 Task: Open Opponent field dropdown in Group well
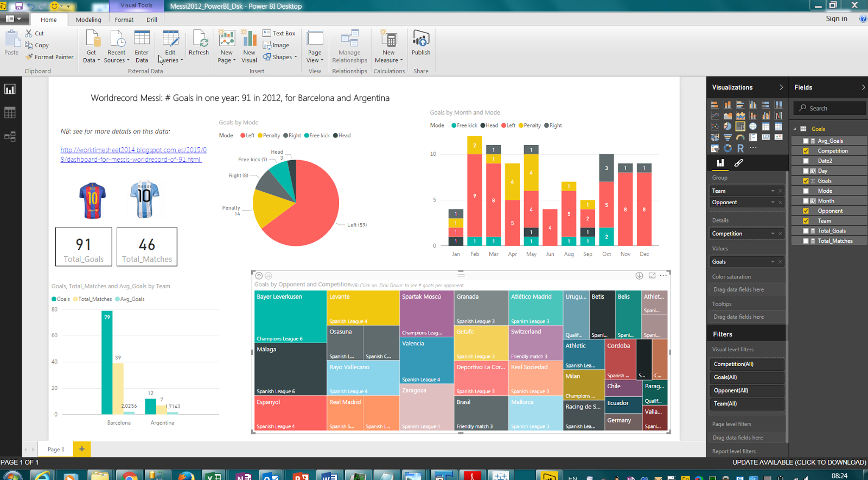(x=773, y=203)
